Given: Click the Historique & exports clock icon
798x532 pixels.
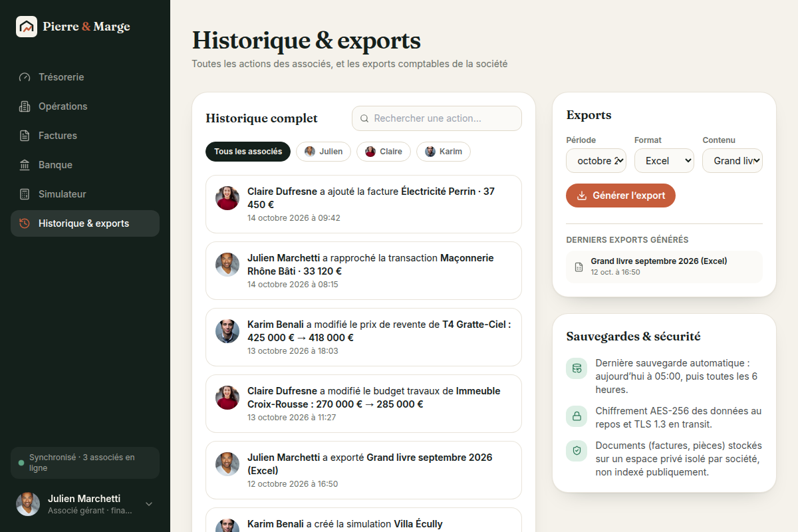Looking at the screenshot, I should click(25, 223).
